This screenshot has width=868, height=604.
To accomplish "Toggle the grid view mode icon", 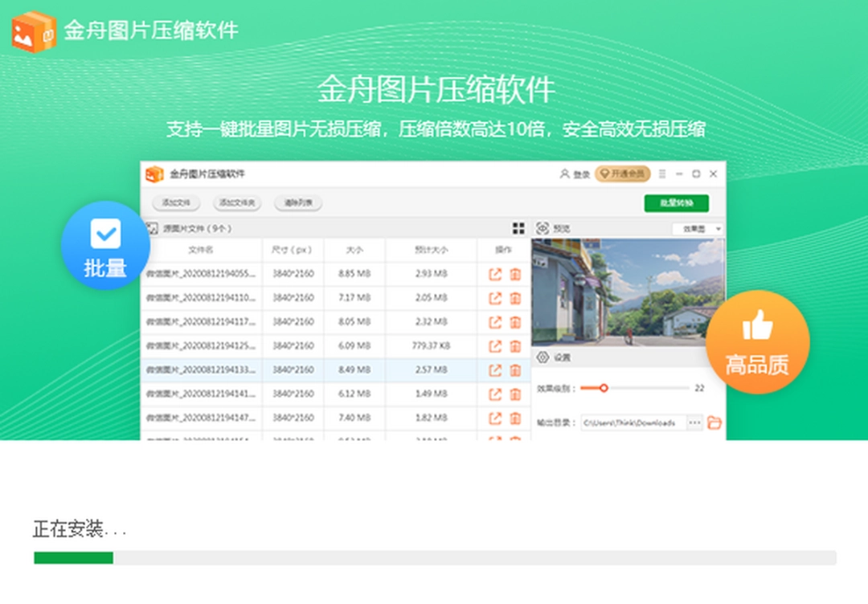I will click(x=518, y=226).
